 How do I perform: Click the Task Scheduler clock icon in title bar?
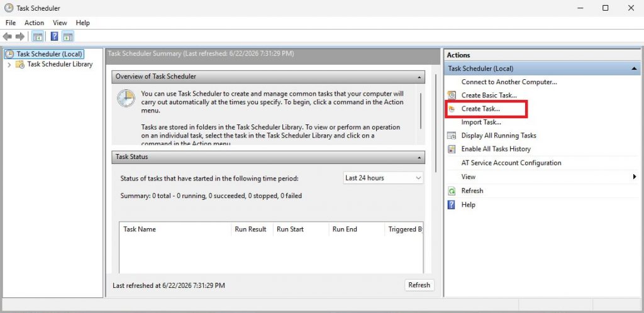tap(9, 8)
